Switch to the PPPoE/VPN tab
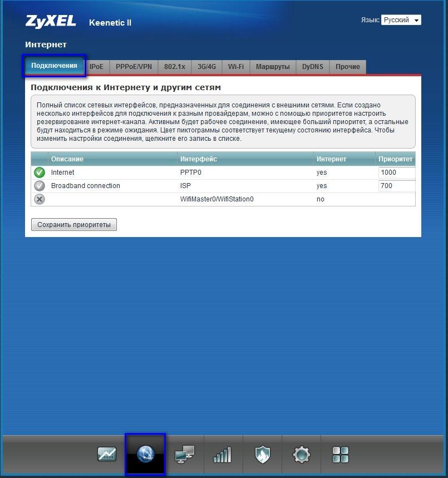 point(134,66)
